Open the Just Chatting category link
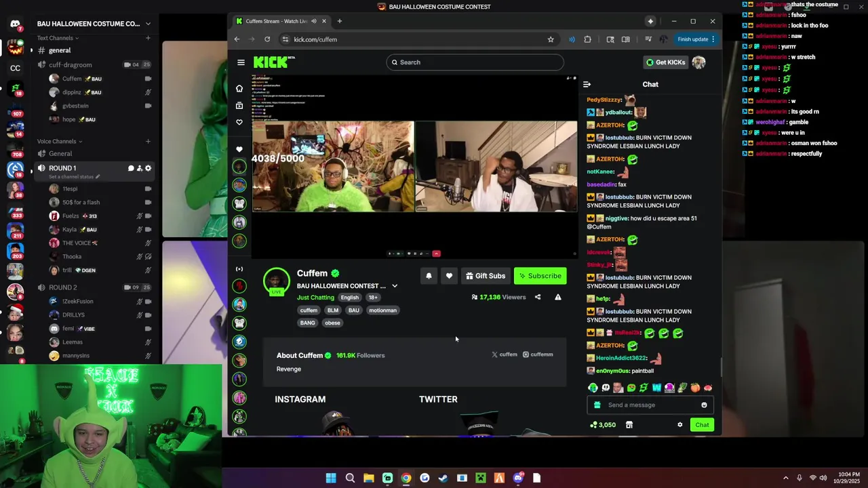 click(315, 298)
